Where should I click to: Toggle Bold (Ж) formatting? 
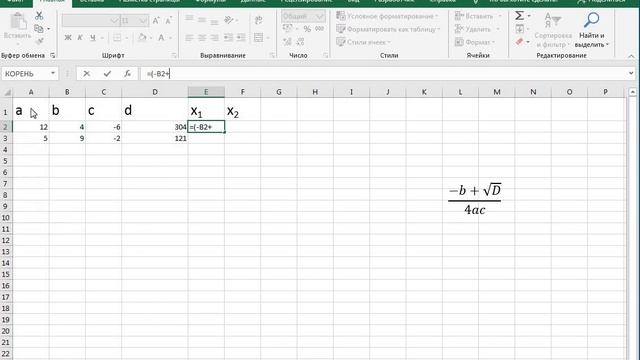click(68, 38)
